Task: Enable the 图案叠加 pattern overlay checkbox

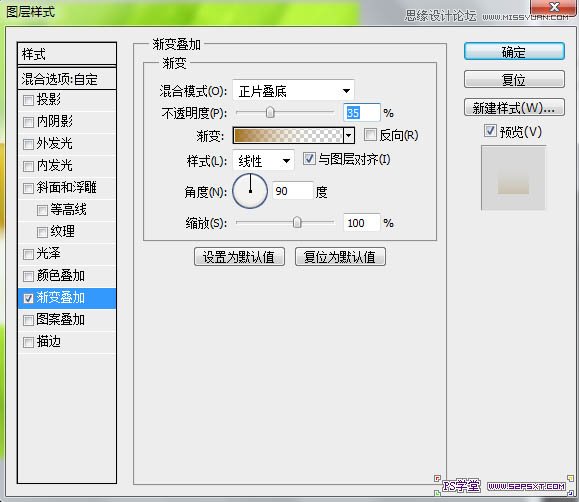Action: click(x=28, y=320)
